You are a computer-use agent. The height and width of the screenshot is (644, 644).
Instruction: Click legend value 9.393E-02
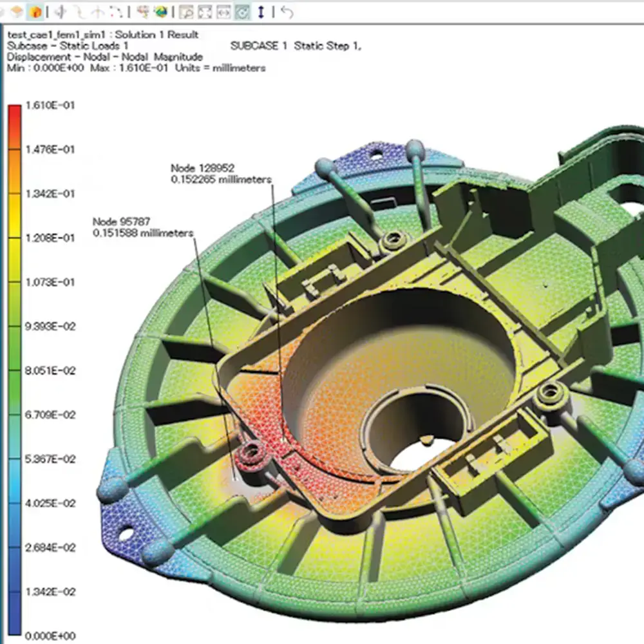(x=50, y=327)
